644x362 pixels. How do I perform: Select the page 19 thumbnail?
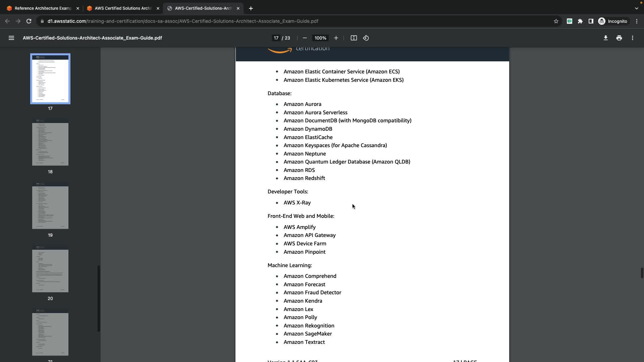pos(50,207)
